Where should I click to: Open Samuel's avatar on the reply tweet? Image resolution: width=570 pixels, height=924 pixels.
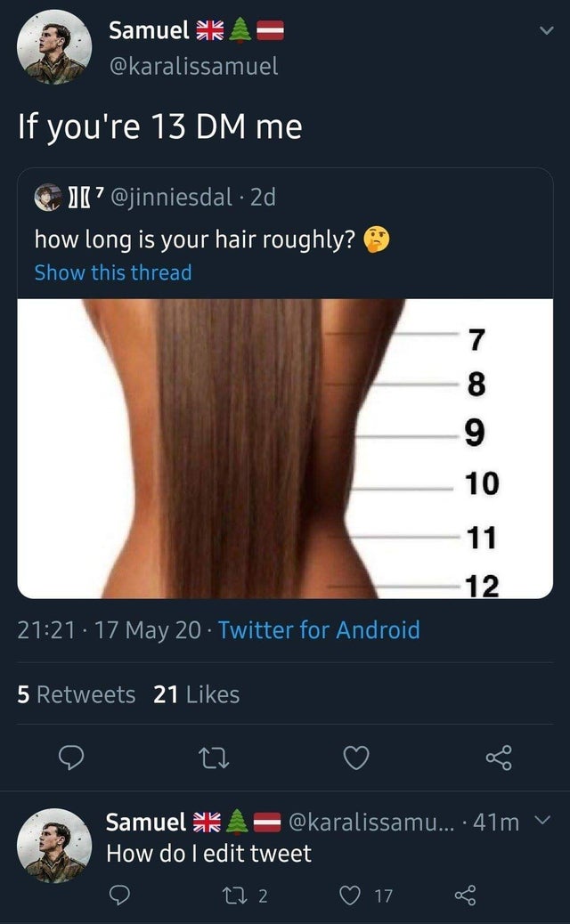coord(54,845)
